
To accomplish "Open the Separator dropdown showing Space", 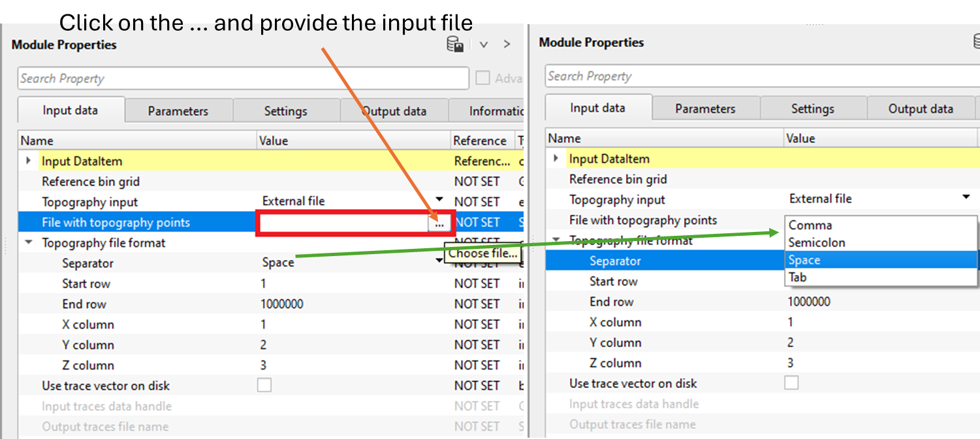I will point(439,261).
